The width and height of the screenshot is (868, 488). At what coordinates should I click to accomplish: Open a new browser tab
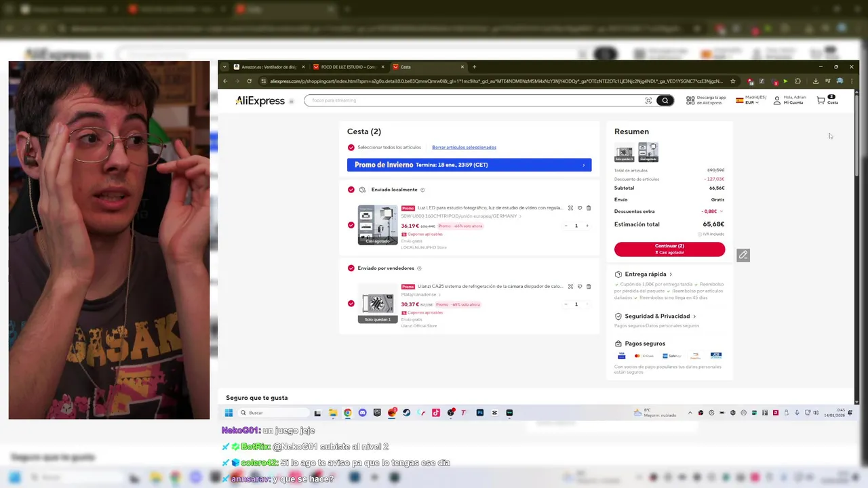pyautogui.click(x=474, y=67)
